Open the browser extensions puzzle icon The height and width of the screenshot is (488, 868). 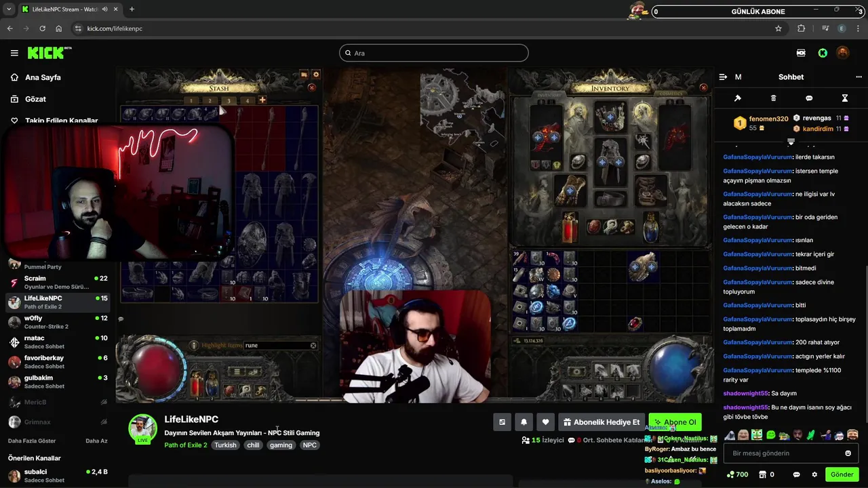[x=802, y=28]
